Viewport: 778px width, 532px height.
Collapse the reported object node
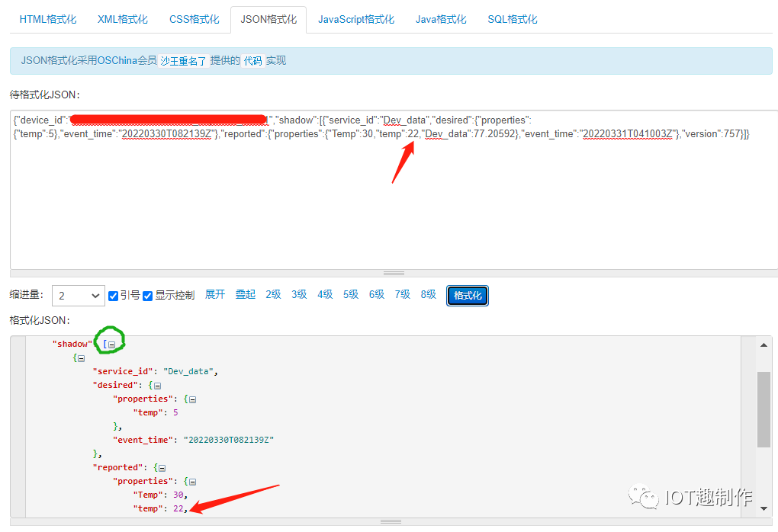(161, 467)
